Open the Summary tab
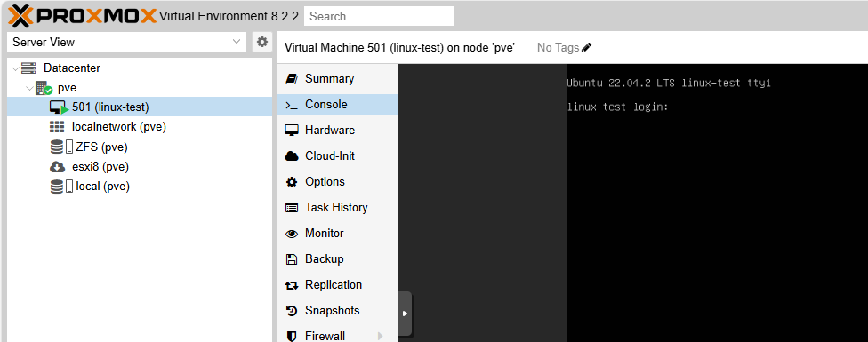Viewport: 868px width, 342px height. pos(338,79)
